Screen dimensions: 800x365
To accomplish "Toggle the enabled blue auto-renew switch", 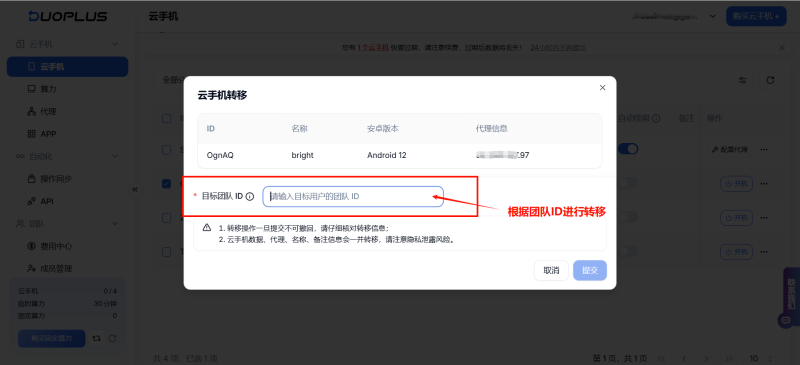I will [628, 149].
